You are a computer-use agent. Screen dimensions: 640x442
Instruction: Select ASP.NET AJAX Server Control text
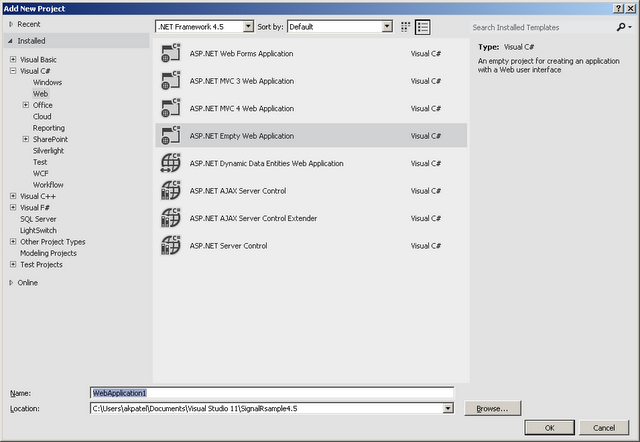pyautogui.click(x=238, y=191)
